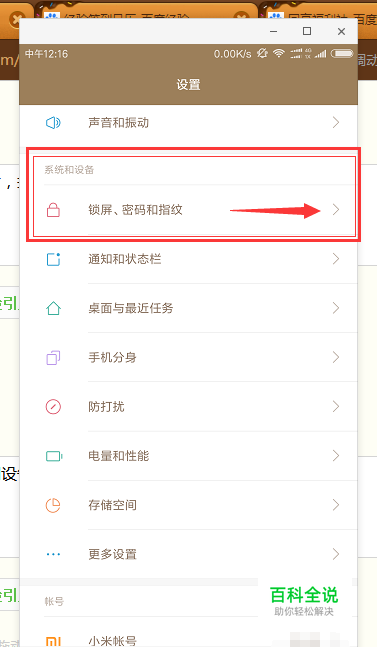The width and height of the screenshot is (377, 647).
Task: Expand the 声音和振动 row chevron
Action: click(x=336, y=123)
